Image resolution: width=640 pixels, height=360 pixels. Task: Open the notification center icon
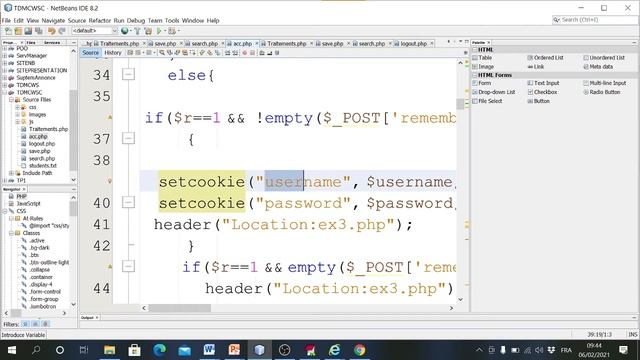point(623,350)
